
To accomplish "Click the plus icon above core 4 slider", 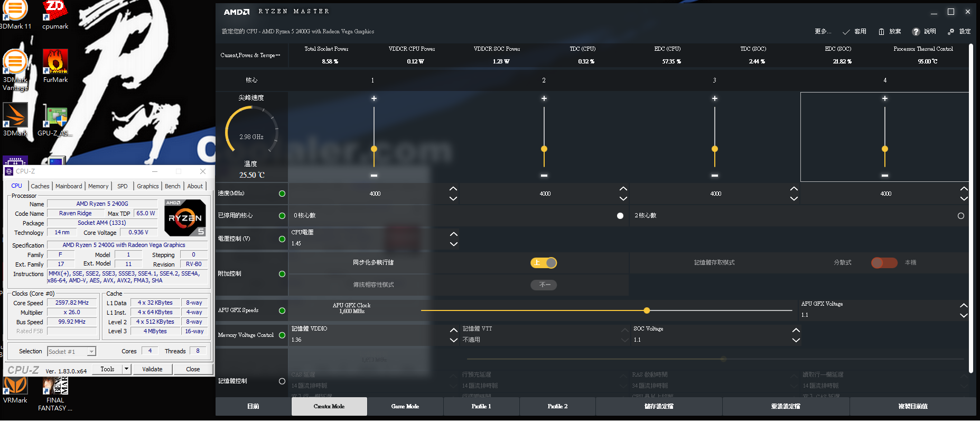I will coord(885,98).
